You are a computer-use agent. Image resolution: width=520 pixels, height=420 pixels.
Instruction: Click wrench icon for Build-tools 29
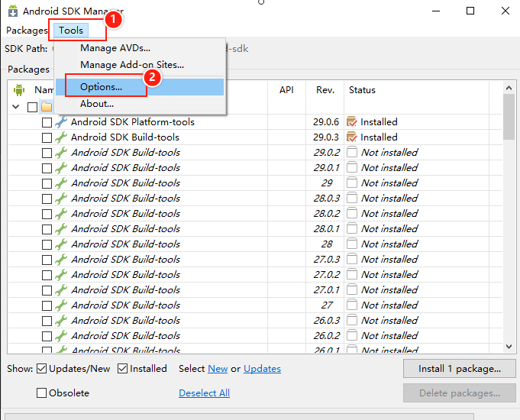[61, 183]
